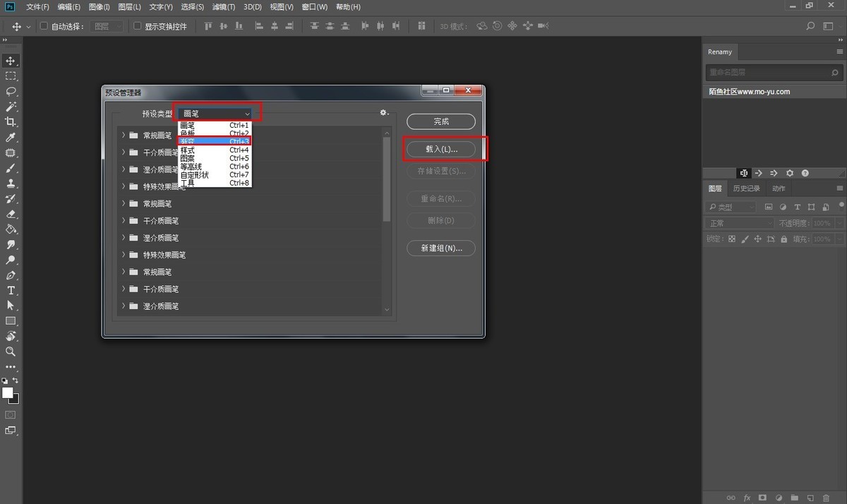The height and width of the screenshot is (504, 847).
Task: Expand the first 常规画笔 folder
Action: click(x=124, y=135)
